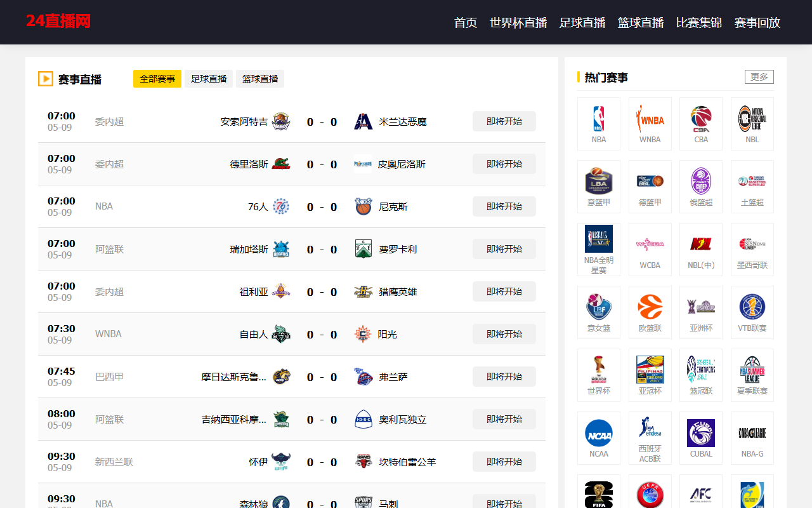Click the 皮奥尼洛斯 team name

402,164
